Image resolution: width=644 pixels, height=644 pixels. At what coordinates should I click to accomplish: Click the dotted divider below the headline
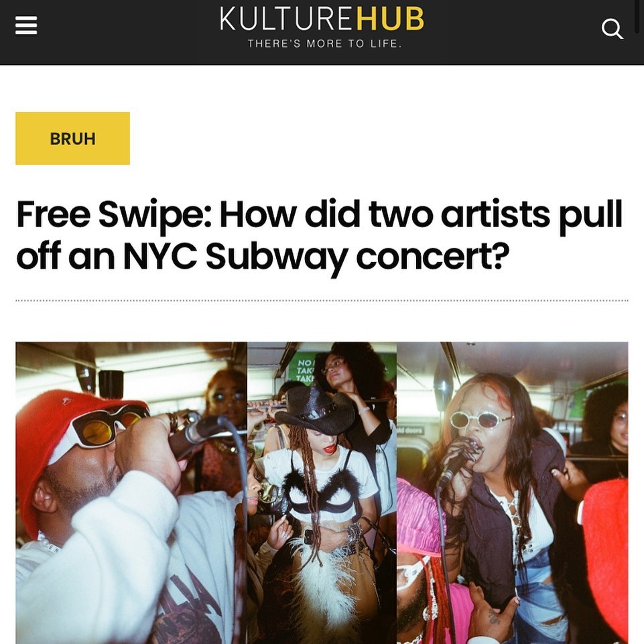322,301
